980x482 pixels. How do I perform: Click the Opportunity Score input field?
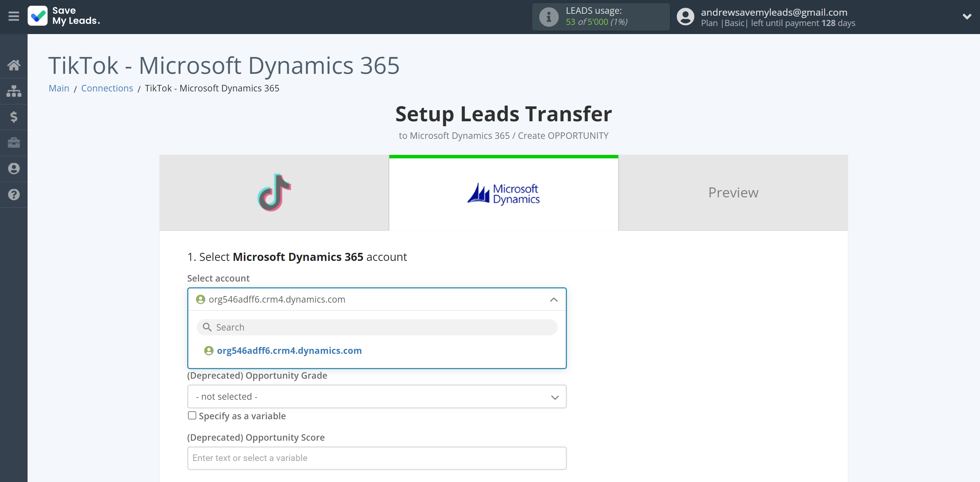377,458
